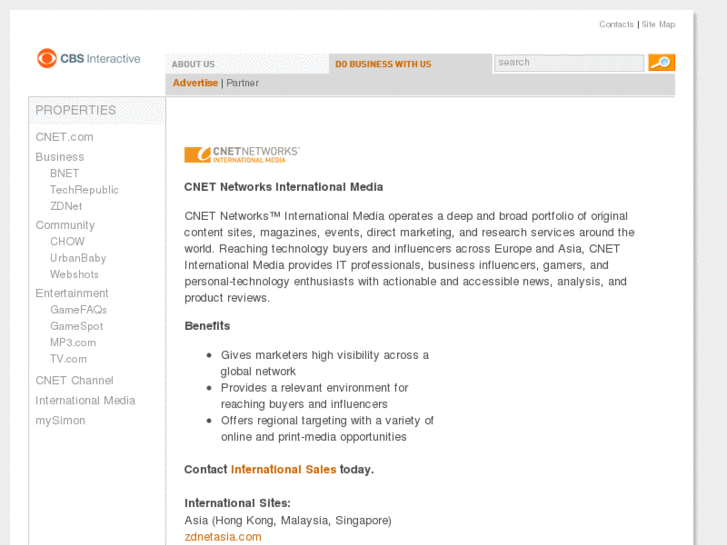Viewport: 727px width, 545px height.
Task: Open MP3.com in the sidebar
Action: tap(73, 342)
